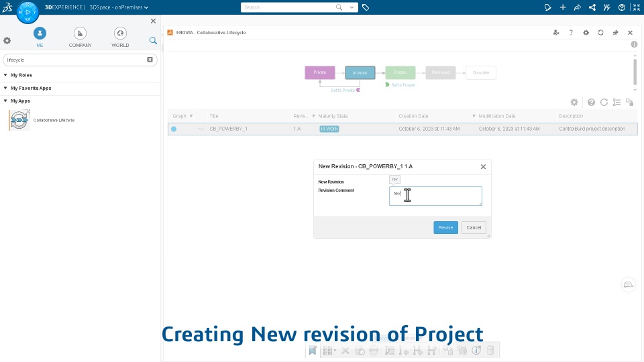Click the tools icon next to help
The height and width of the screenshot is (362, 644).
coord(606,7)
